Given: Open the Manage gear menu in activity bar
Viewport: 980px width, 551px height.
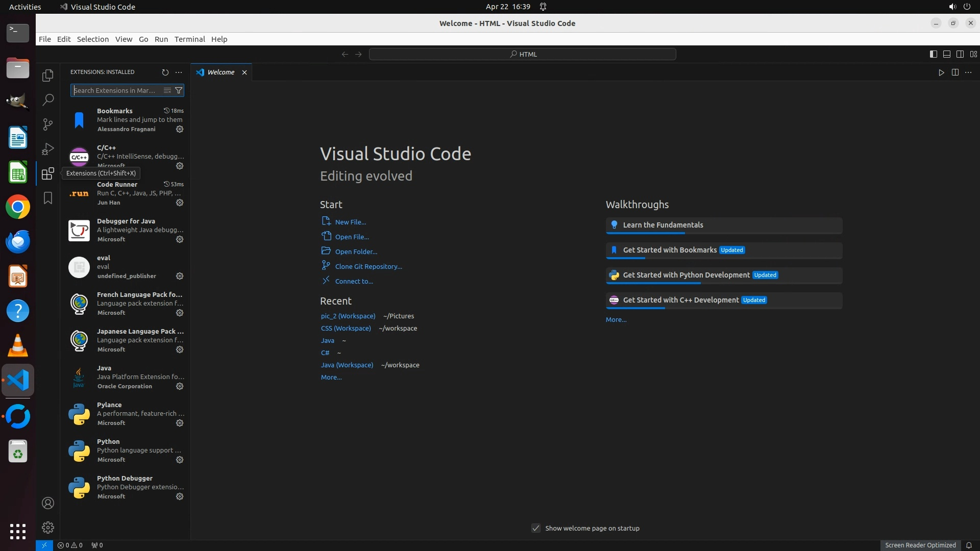Looking at the screenshot, I should pos(48,527).
